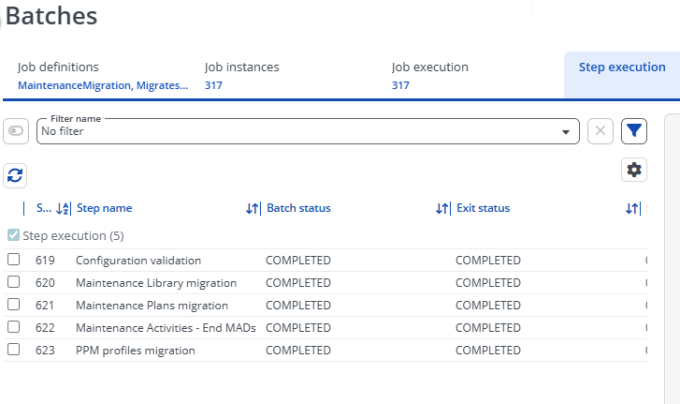Open the Step execution tab

click(622, 75)
